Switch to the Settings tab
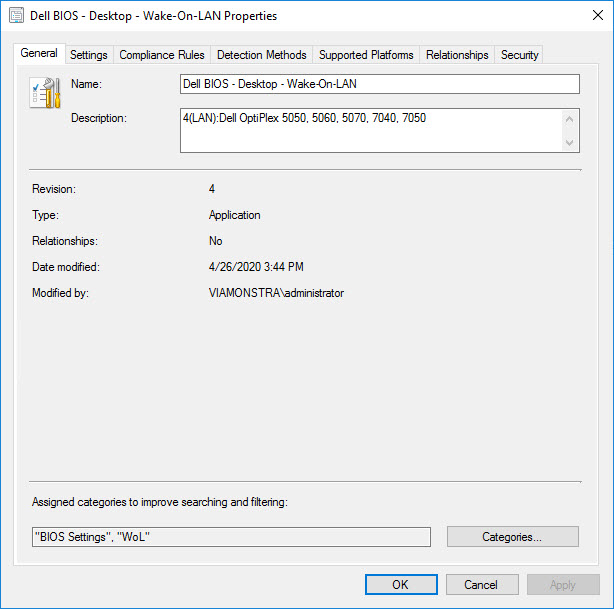 [x=89, y=55]
